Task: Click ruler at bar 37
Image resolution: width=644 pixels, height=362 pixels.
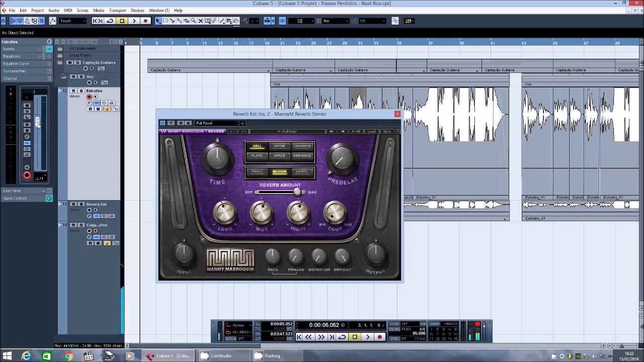Action: click(430, 43)
